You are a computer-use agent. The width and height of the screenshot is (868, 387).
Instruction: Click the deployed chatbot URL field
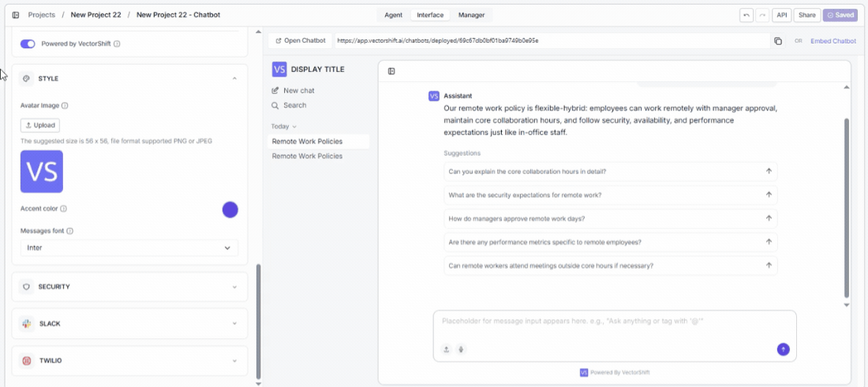point(552,40)
